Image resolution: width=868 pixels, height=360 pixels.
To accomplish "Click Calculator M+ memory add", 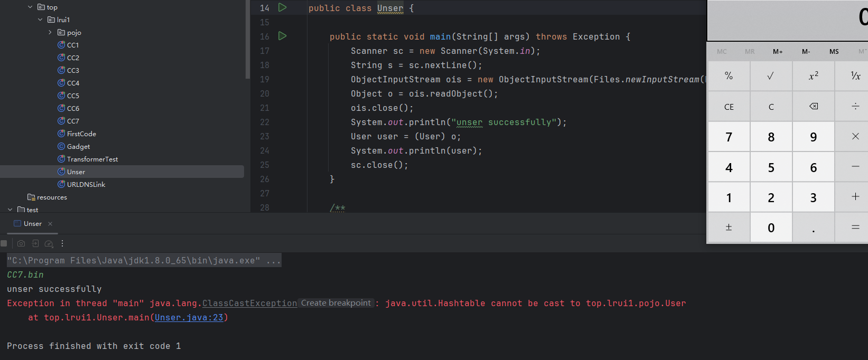I will click(778, 51).
